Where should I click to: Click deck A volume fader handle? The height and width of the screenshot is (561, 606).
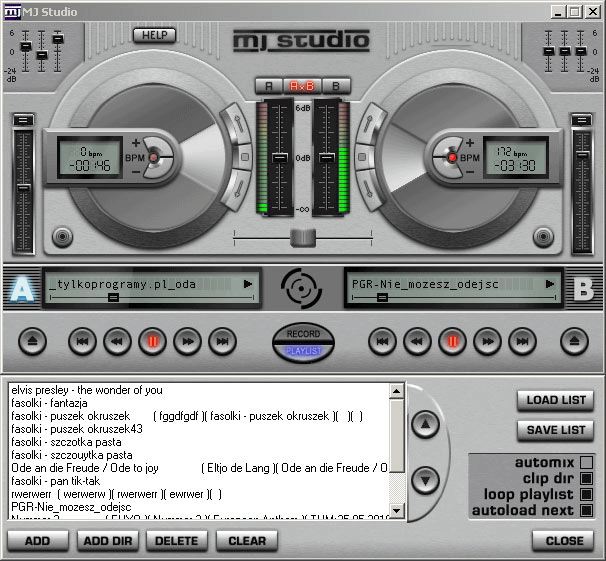280,158
